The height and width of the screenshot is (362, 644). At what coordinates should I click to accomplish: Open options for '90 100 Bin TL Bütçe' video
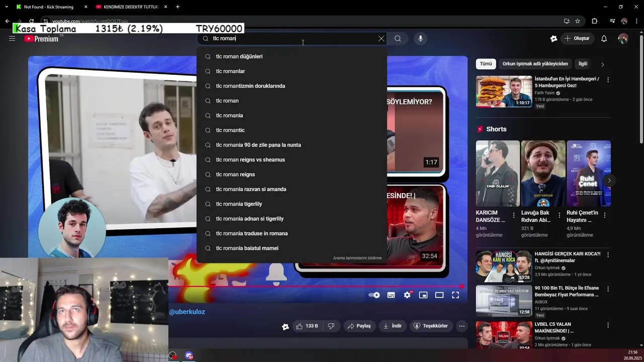pyautogui.click(x=608, y=289)
